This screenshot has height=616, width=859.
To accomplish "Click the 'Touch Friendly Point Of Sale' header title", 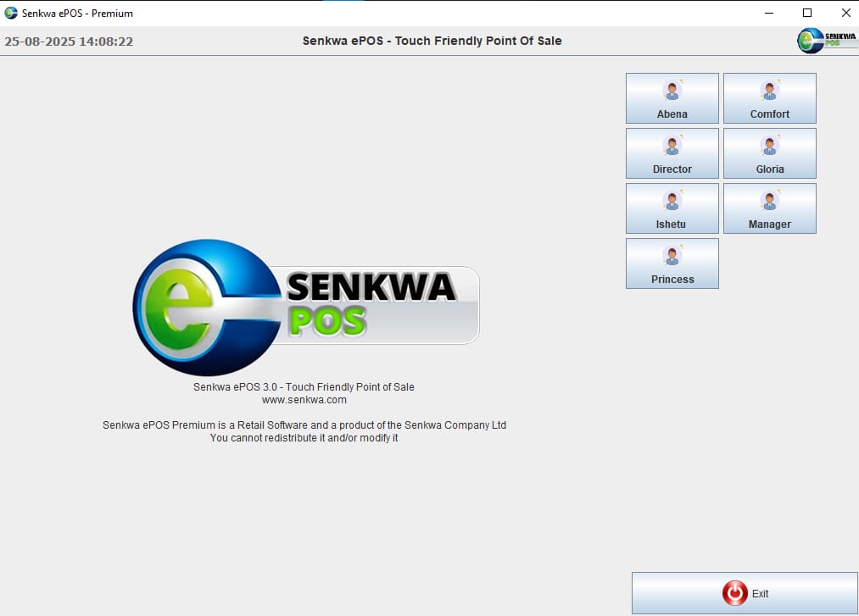I will pyautogui.click(x=432, y=41).
